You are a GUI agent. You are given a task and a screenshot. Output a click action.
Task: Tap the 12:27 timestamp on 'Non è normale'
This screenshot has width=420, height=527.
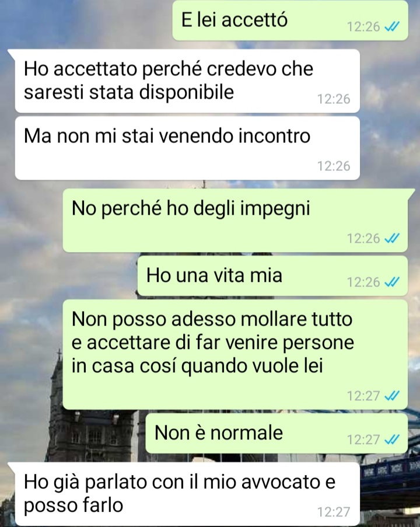point(363,439)
